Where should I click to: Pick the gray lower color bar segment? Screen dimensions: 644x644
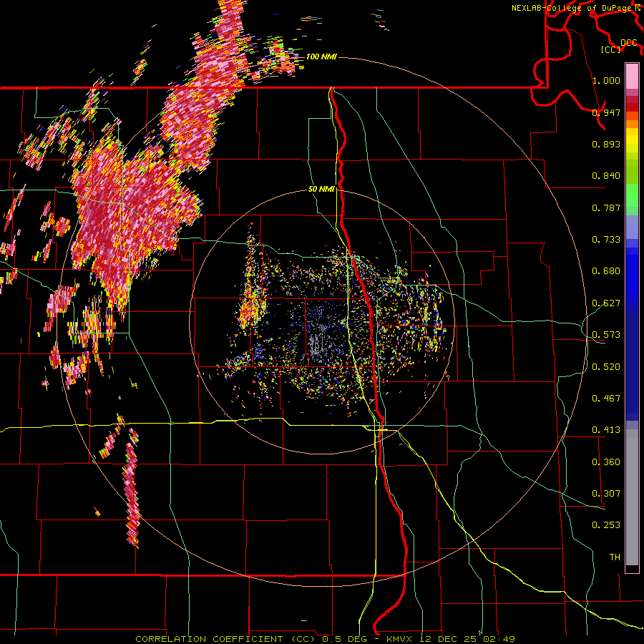point(632,497)
